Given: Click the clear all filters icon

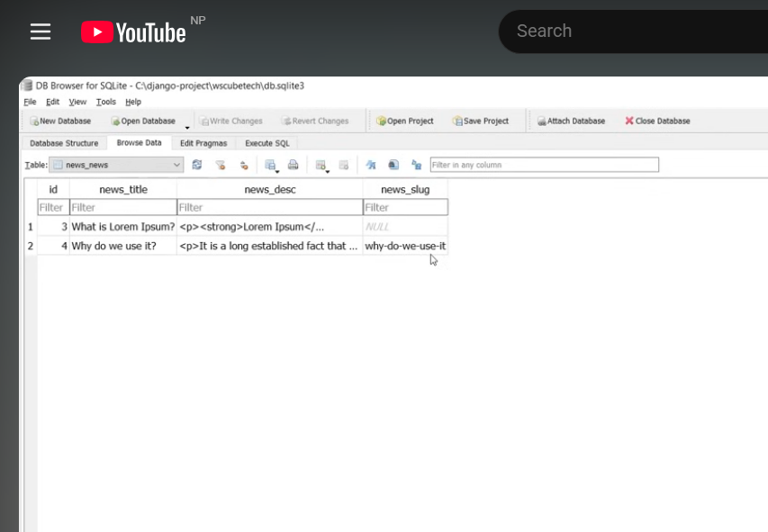Looking at the screenshot, I should pyautogui.click(x=221, y=165).
